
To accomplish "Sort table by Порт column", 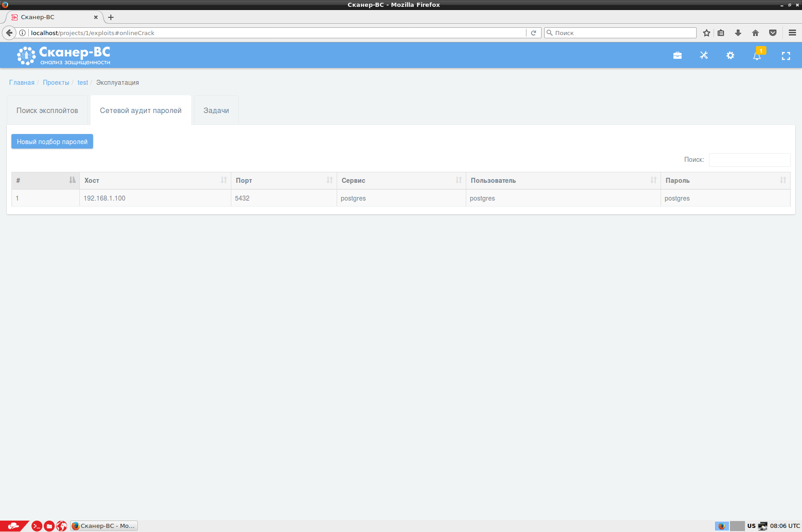I will [284, 181].
